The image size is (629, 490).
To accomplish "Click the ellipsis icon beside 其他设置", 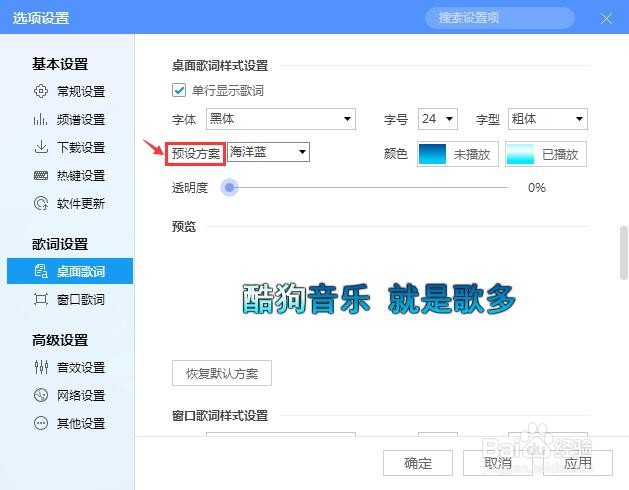I will [41, 423].
